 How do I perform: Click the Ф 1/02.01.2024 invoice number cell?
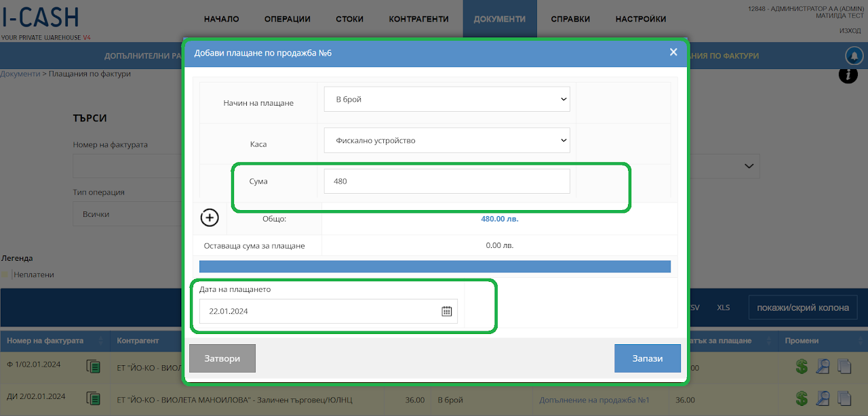click(x=34, y=365)
